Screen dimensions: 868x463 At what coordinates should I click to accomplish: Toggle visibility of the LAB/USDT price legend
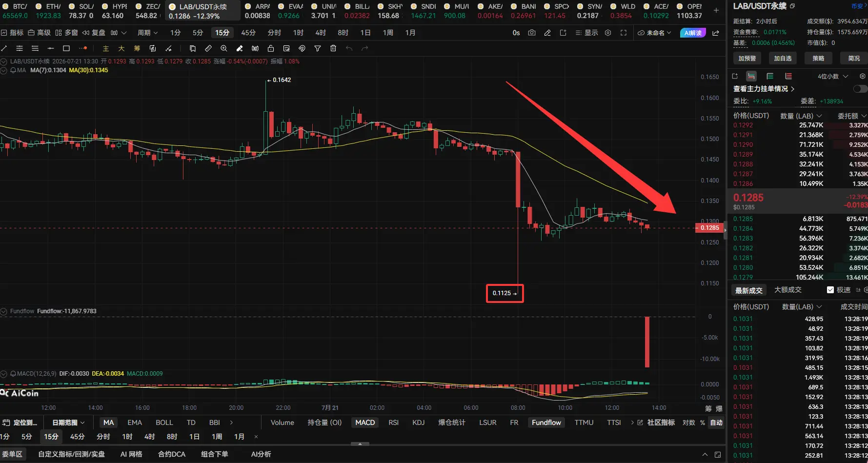[4, 61]
